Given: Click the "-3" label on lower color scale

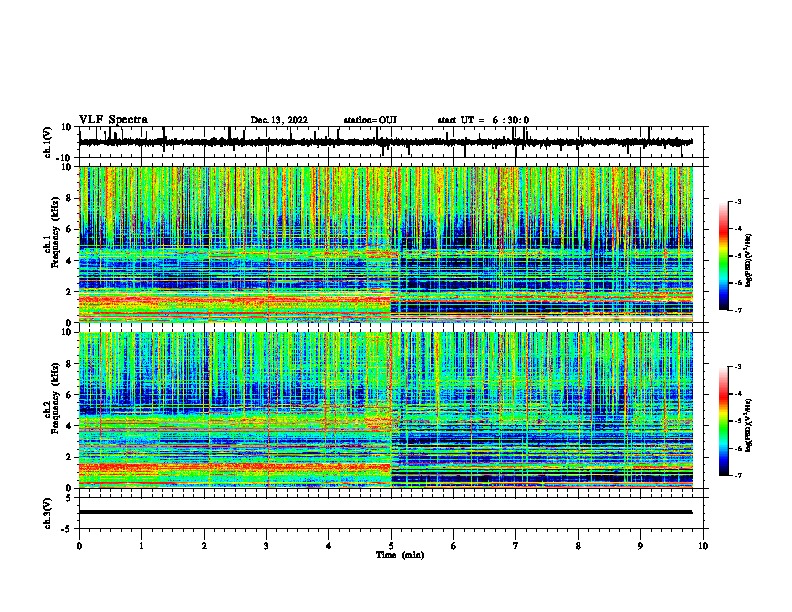Looking at the screenshot, I should [738, 367].
